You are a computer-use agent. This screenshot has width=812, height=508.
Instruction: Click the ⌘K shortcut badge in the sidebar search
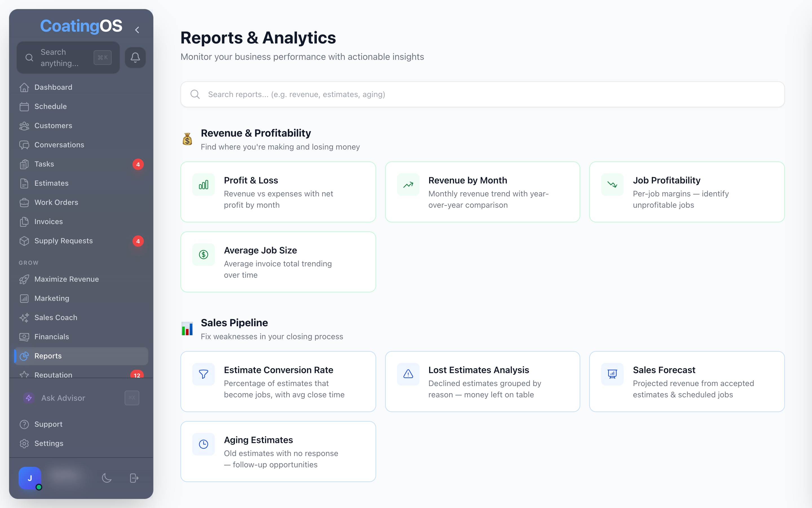pos(102,58)
